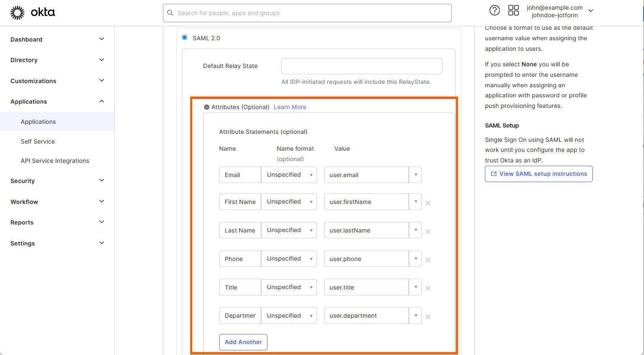Click the Add Another button
Viewport: 644px width, 355px height.
point(243,342)
